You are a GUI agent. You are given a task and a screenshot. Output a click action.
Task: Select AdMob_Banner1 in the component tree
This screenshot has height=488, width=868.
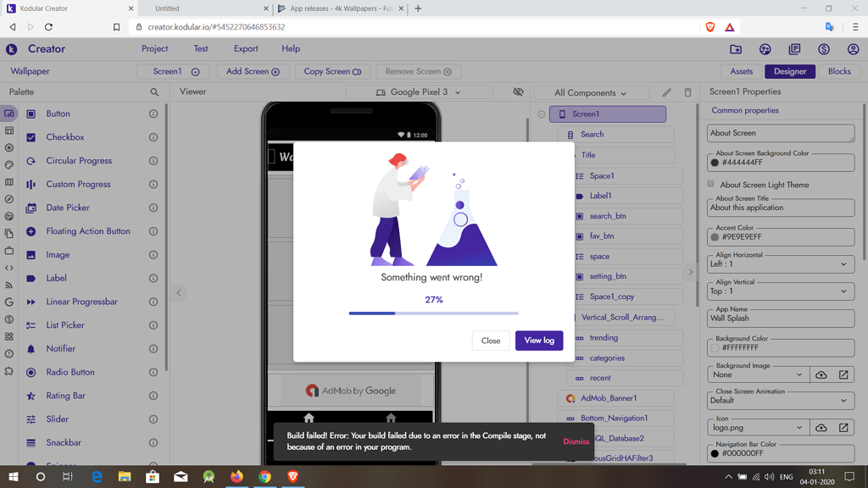click(x=616, y=398)
